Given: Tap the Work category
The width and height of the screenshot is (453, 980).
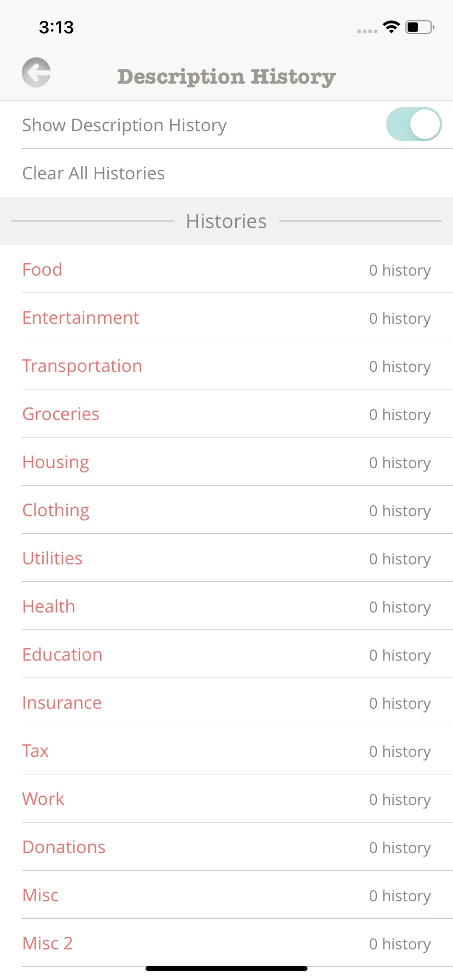Looking at the screenshot, I should pyautogui.click(x=226, y=798).
